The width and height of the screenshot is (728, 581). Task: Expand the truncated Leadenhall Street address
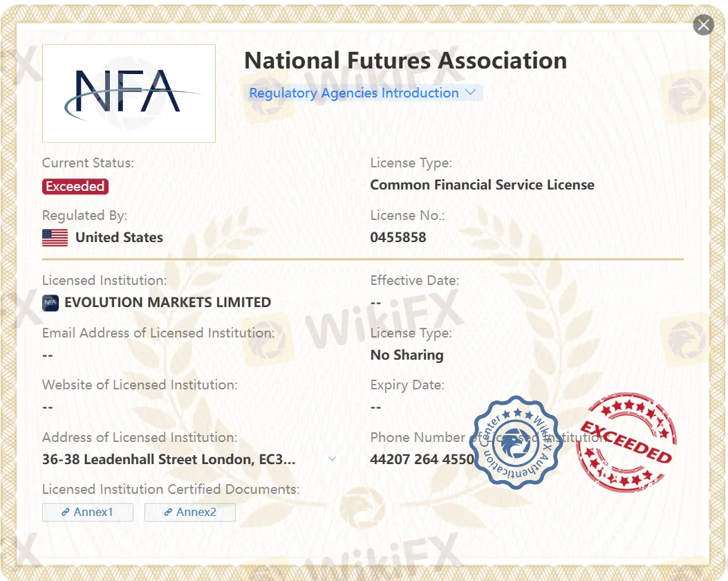coord(332,459)
